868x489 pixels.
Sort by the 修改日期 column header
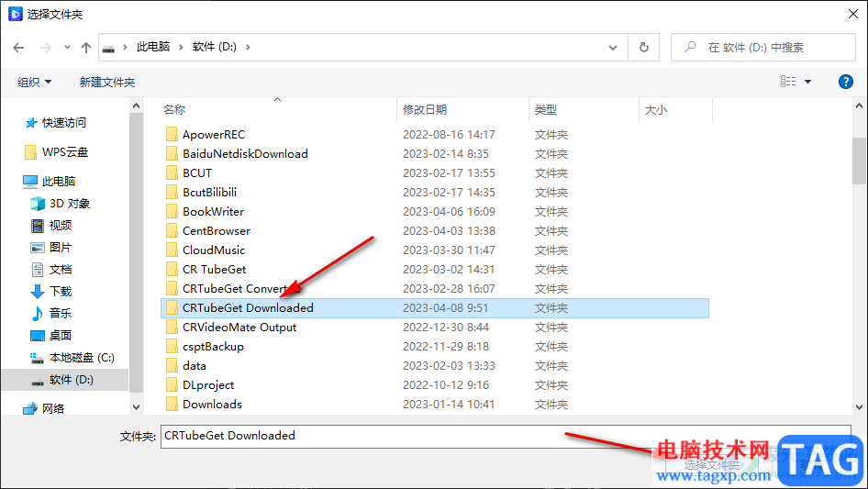(x=425, y=110)
